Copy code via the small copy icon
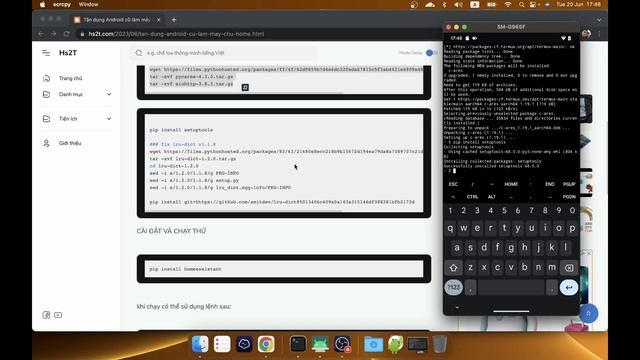Viewport: 640px width, 360px height. [x=245, y=87]
